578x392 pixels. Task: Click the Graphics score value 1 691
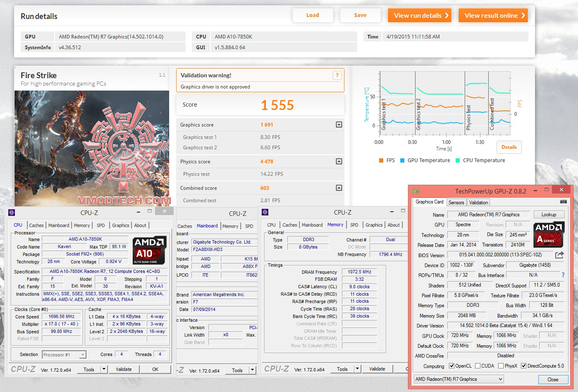(x=267, y=124)
